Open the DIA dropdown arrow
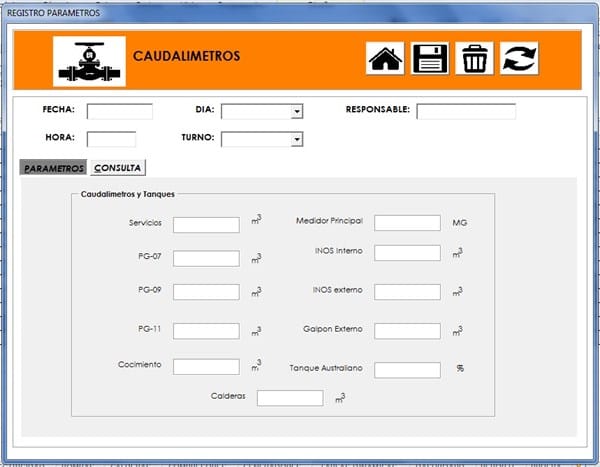The width and height of the screenshot is (600, 467). (x=297, y=111)
